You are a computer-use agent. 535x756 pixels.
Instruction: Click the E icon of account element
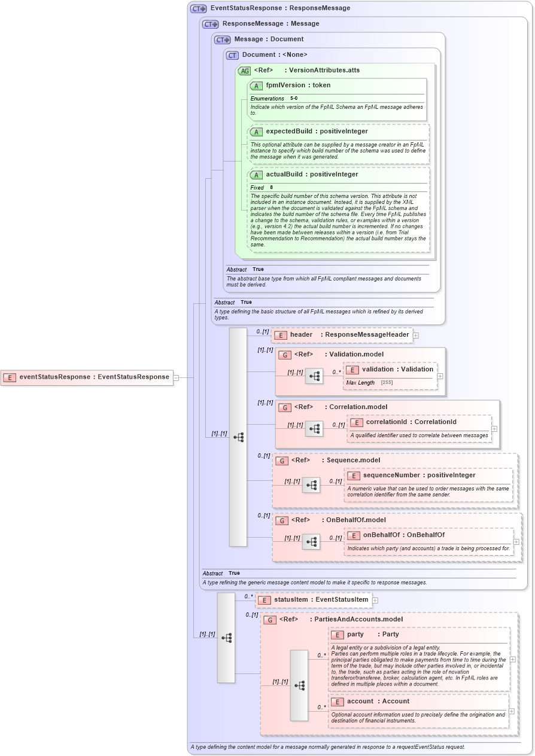(338, 702)
